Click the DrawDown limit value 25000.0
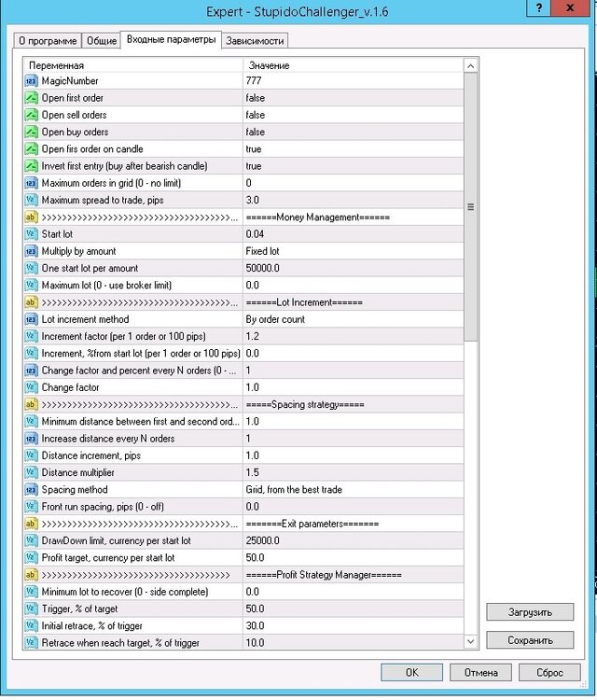 pyautogui.click(x=262, y=540)
